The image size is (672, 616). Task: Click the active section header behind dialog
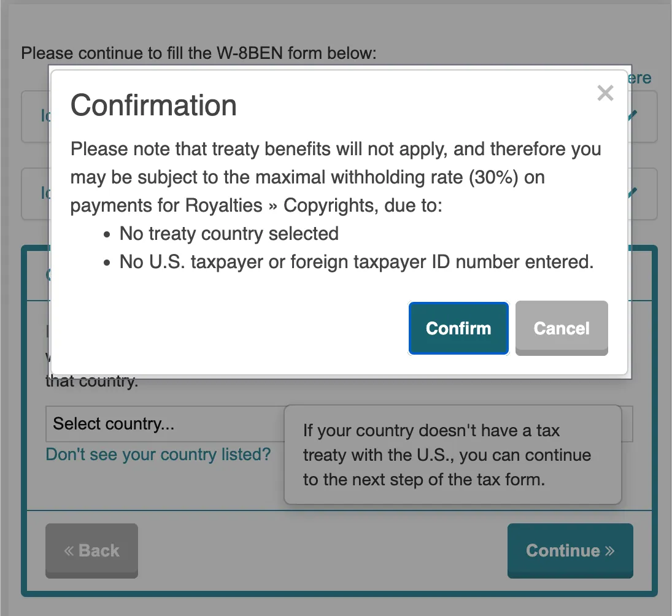pyautogui.click(x=37, y=274)
